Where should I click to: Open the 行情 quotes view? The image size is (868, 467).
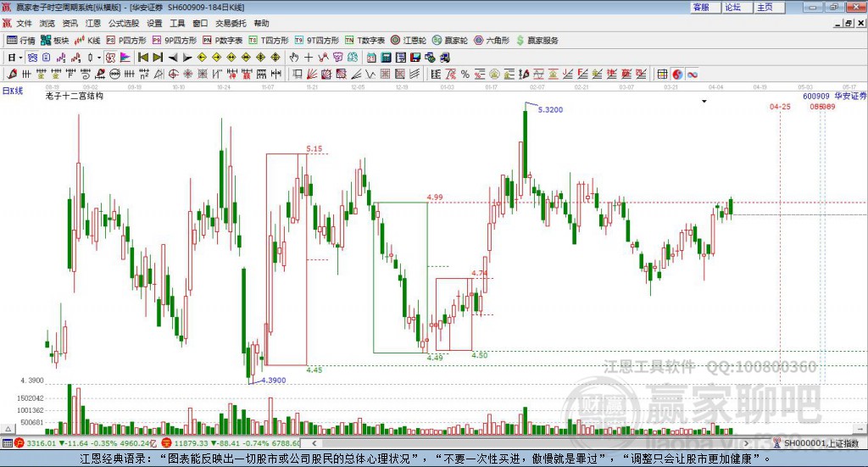(21, 41)
